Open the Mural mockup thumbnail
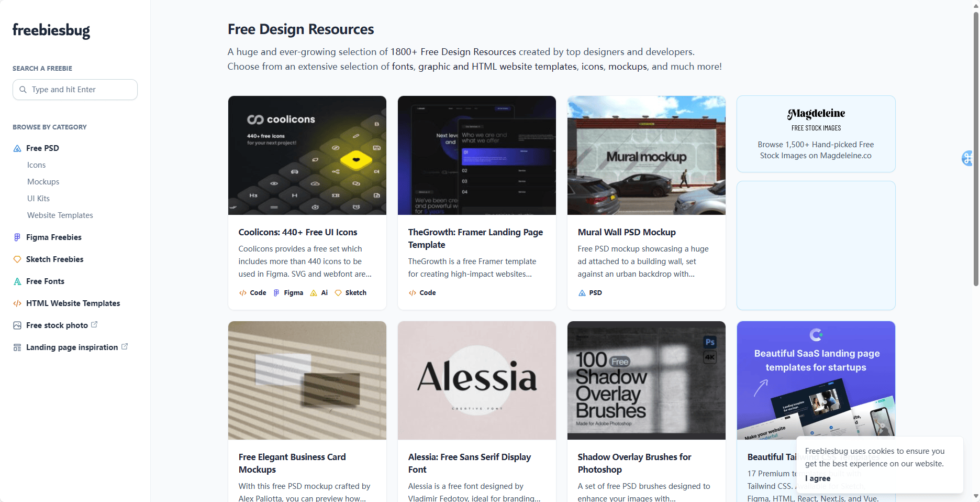 tap(646, 155)
